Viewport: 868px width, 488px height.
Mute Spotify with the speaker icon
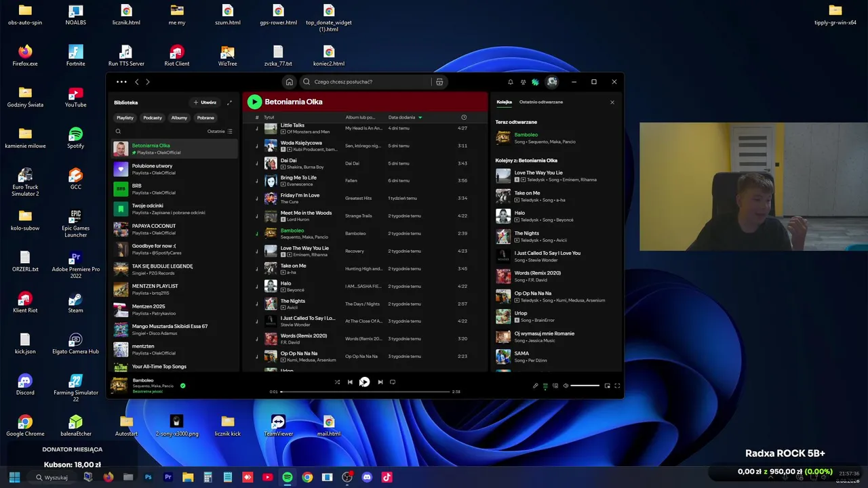(566, 386)
